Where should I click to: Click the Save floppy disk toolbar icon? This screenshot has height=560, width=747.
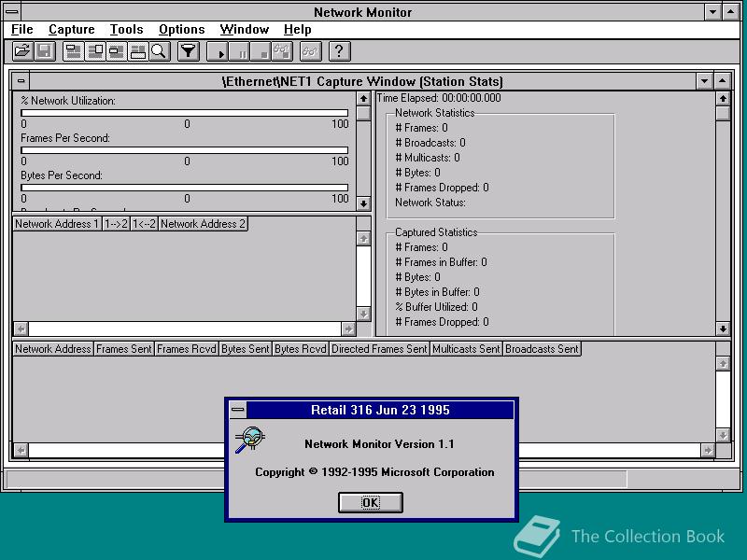point(44,51)
